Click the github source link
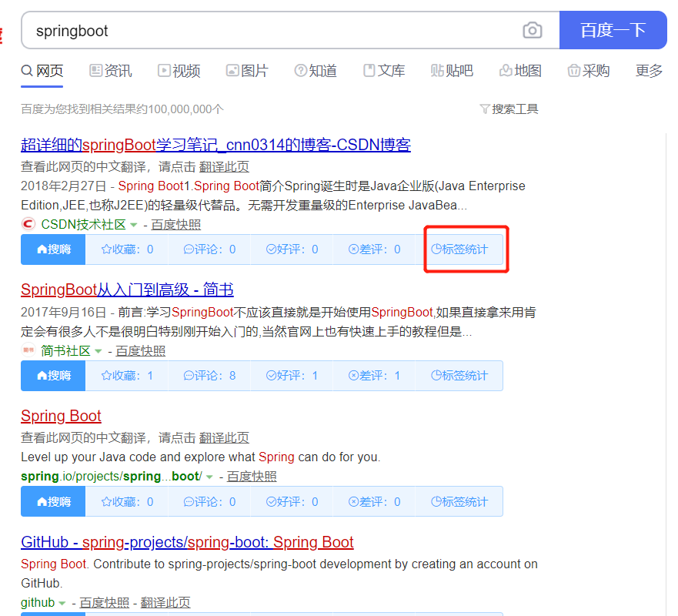 tap(38, 603)
